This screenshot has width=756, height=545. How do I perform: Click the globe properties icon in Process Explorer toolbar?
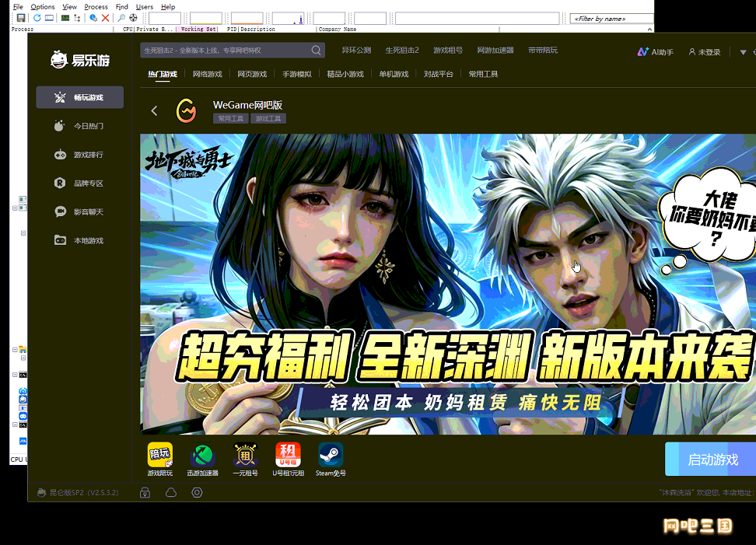point(93,18)
